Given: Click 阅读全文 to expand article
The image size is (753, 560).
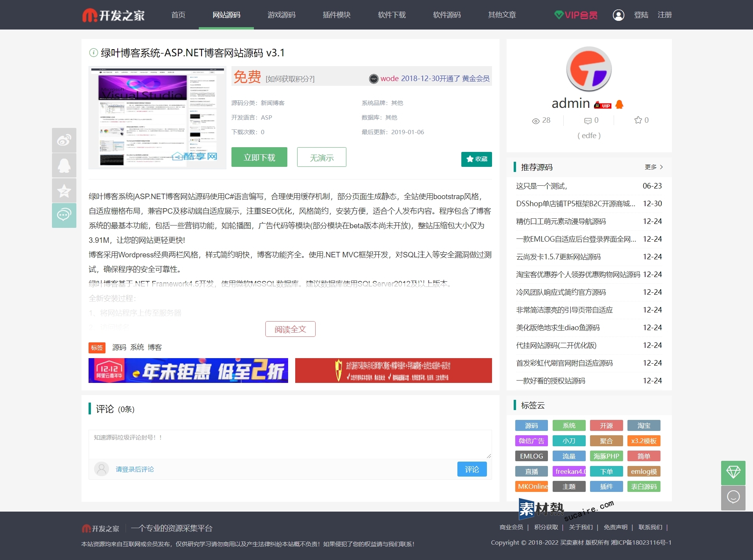Looking at the screenshot, I should (x=290, y=329).
